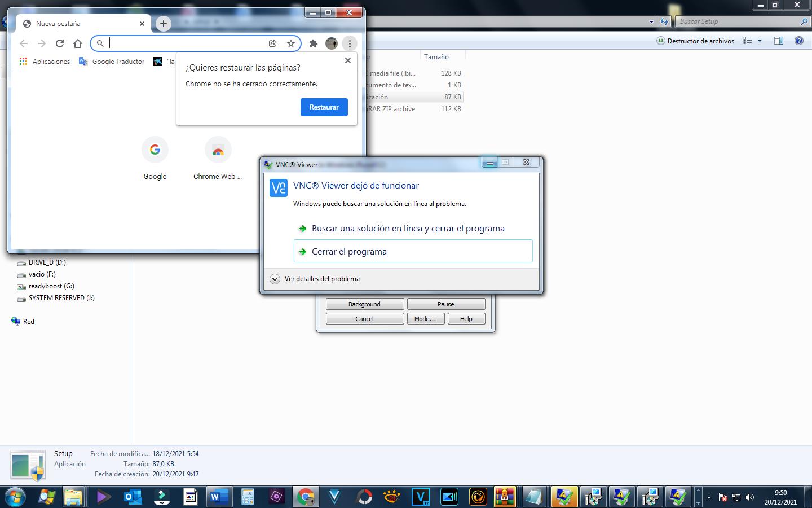Open WinRAR from the taskbar
This screenshot has height=508, width=812.
pos(505,497)
